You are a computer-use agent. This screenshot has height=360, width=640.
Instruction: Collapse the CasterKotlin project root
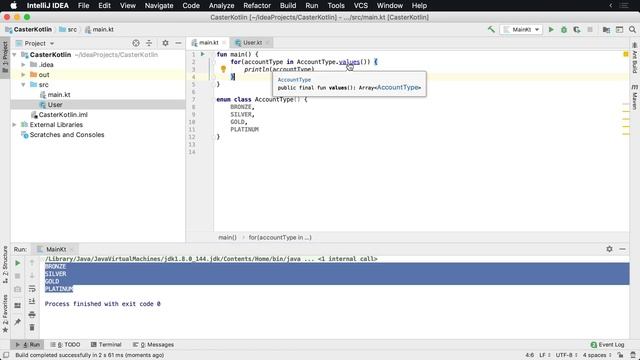(x=15, y=54)
